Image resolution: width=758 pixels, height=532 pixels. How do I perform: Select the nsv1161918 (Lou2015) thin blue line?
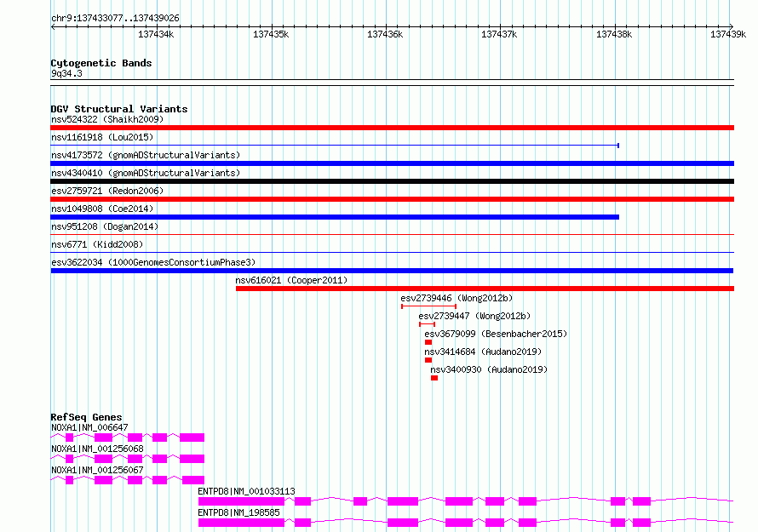[335, 146]
